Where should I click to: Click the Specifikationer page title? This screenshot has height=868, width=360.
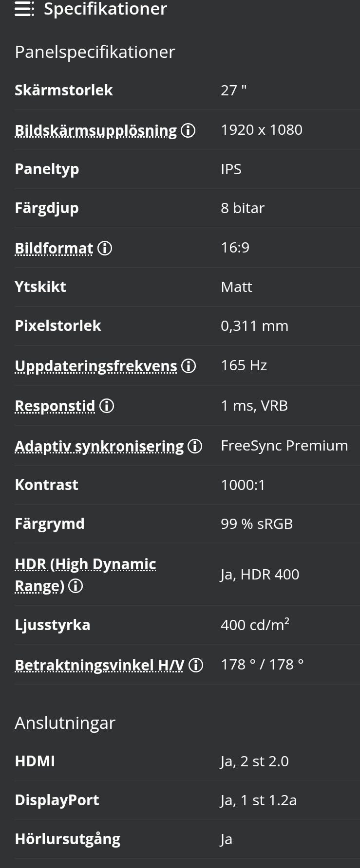point(105,9)
